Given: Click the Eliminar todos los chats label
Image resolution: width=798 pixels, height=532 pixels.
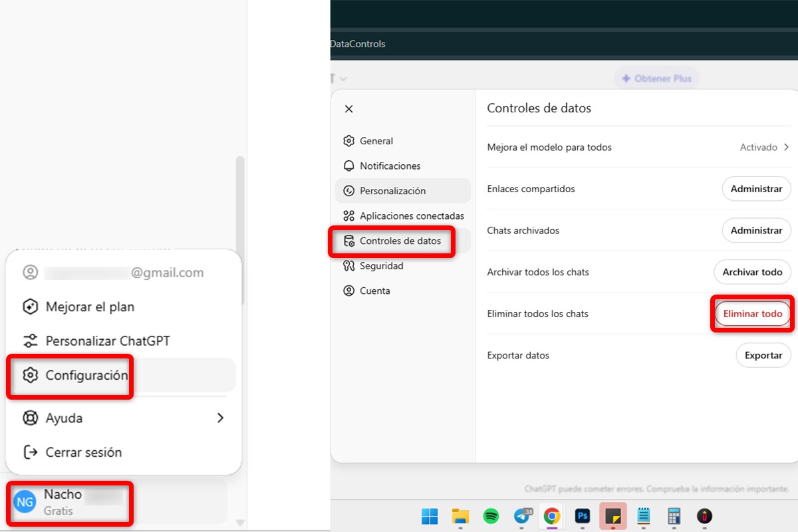Looking at the screenshot, I should [x=537, y=314].
